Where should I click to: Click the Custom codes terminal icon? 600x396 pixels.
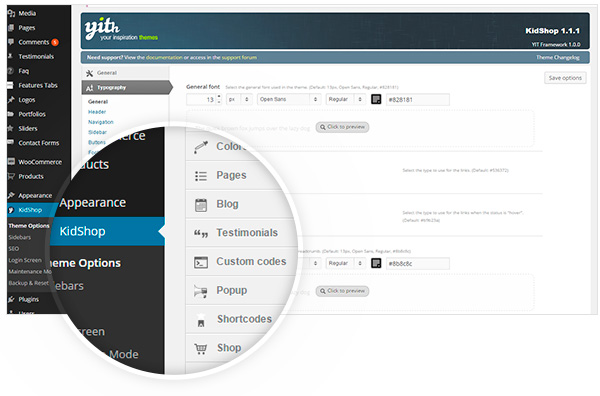[x=201, y=262]
